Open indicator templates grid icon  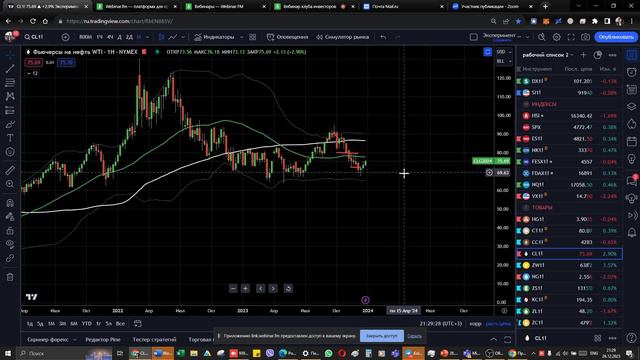[253, 37]
